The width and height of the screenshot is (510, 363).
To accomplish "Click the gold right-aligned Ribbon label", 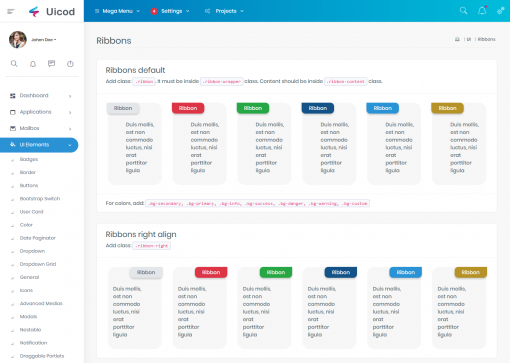I will click(471, 272).
